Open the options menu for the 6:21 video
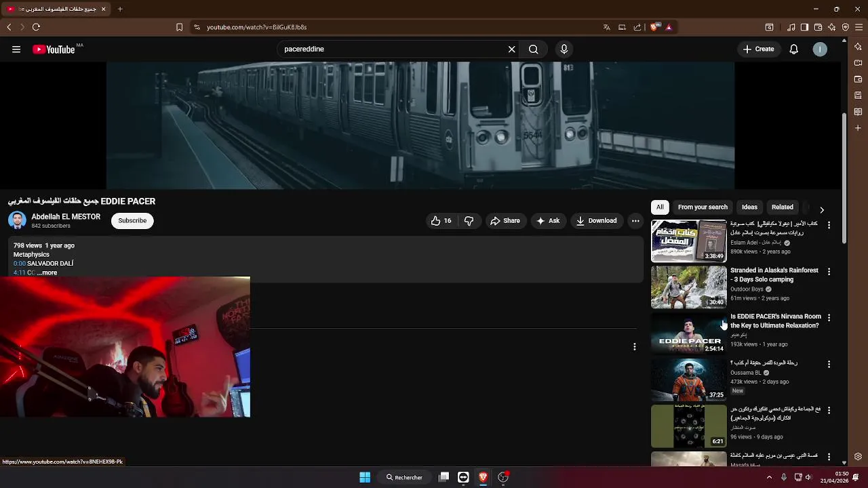 [x=829, y=410]
